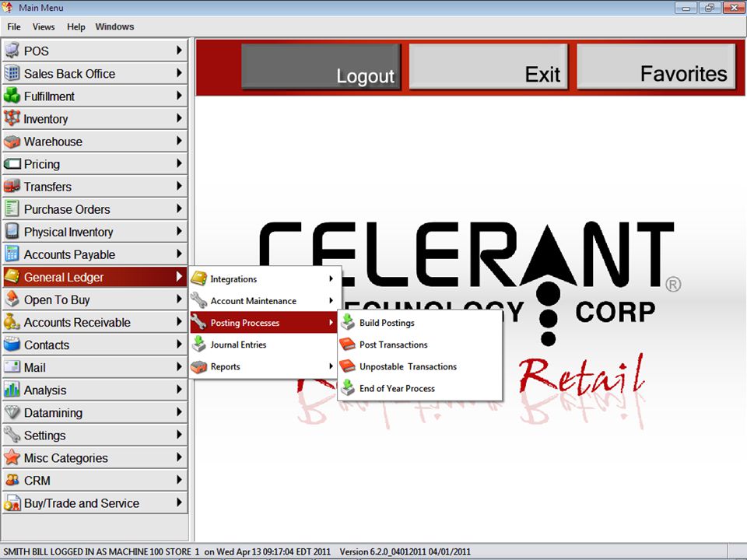Image resolution: width=747 pixels, height=560 pixels.
Task: Expand the Accounts Payable arrow
Action: (x=179, y=254)
